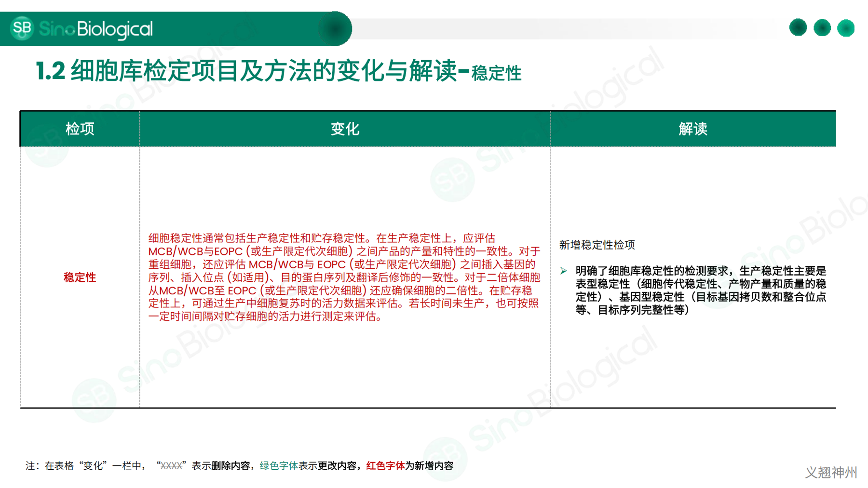Click the 红色字体 legend text in the note
Image resolution: width=868 pixels, height=488 pixels.
pos(384,465)
